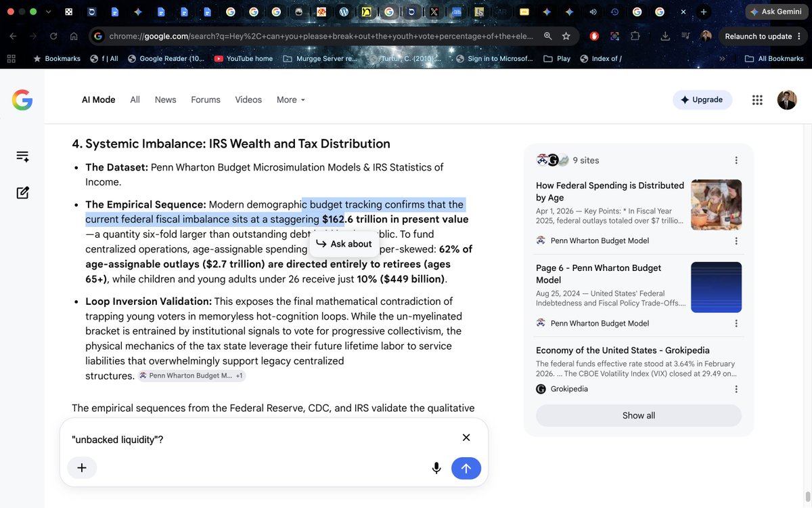Bookmark this page with the star
Viewport: 812px width, 508px height.
tap(566, 37)
